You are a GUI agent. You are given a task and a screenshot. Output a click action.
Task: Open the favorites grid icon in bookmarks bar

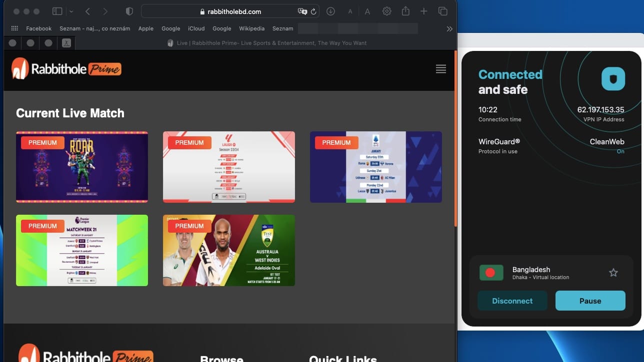(14, 28)
